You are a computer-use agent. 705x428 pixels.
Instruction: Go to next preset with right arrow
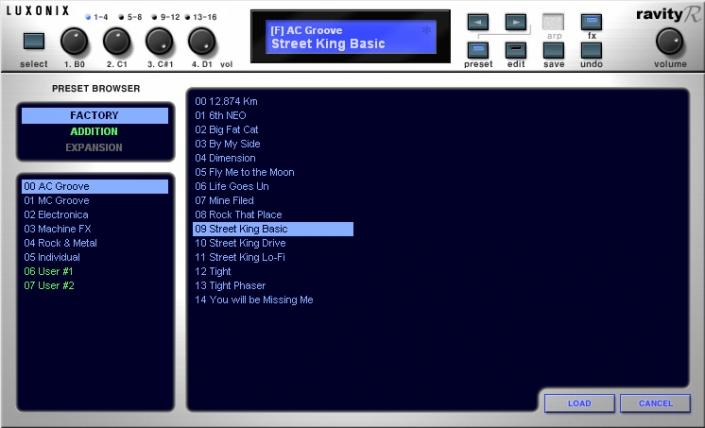[x=515, y=22]
